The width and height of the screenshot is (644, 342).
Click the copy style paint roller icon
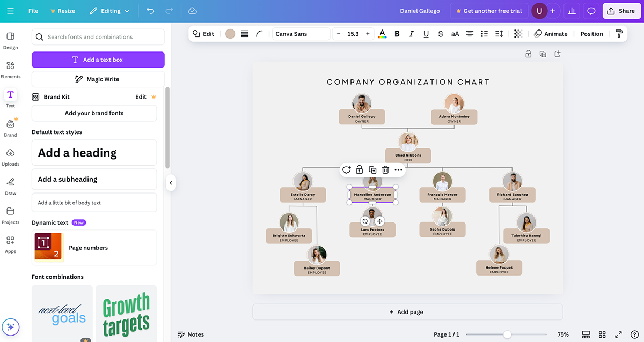619,34
